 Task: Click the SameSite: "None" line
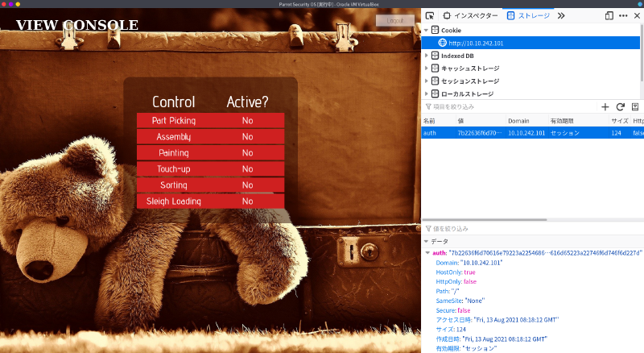coord(460,301)
